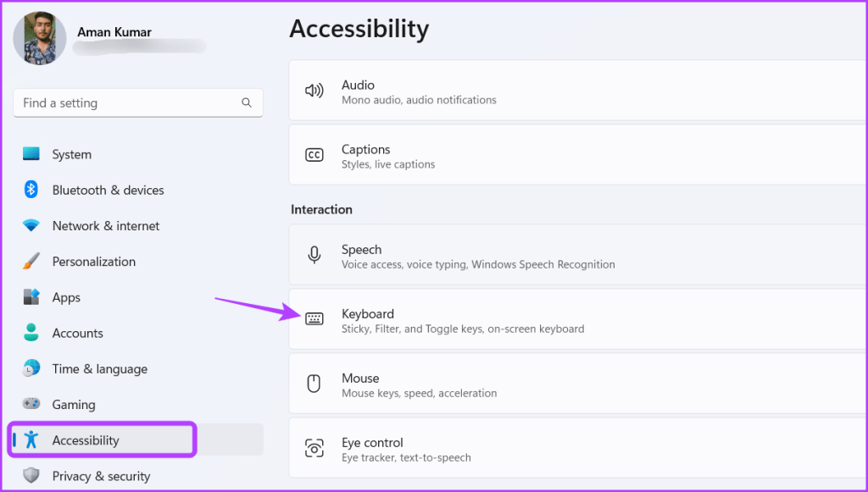The height and width of the screenshot is (492, 868).
Task: Click the search magnifier icon
Action: [x=247, y=102]
